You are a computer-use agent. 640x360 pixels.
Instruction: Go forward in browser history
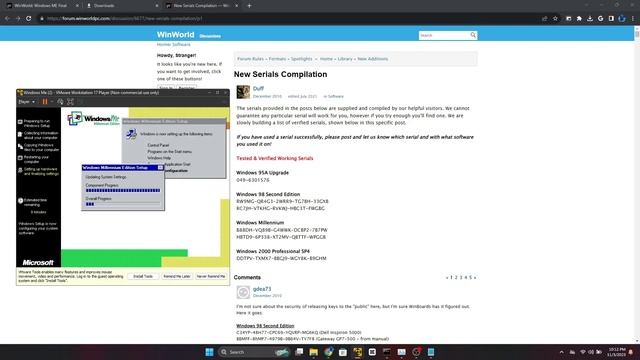(18, 18)
